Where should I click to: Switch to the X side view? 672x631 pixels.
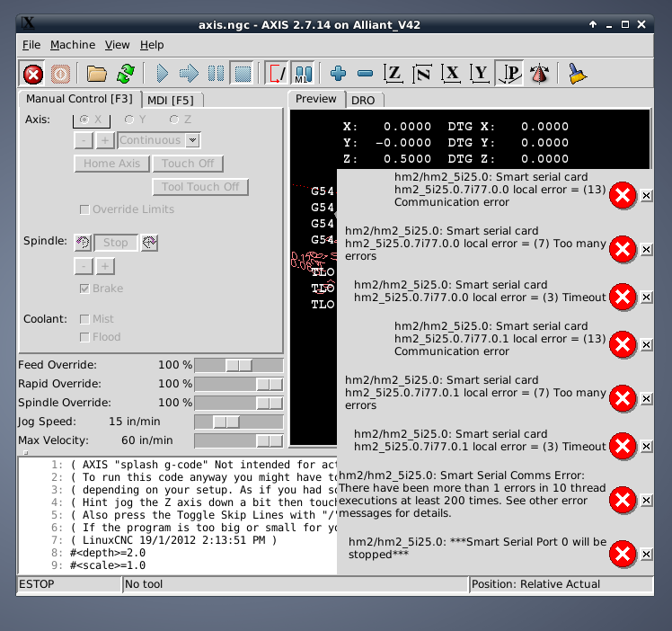[x=451, y=74]
